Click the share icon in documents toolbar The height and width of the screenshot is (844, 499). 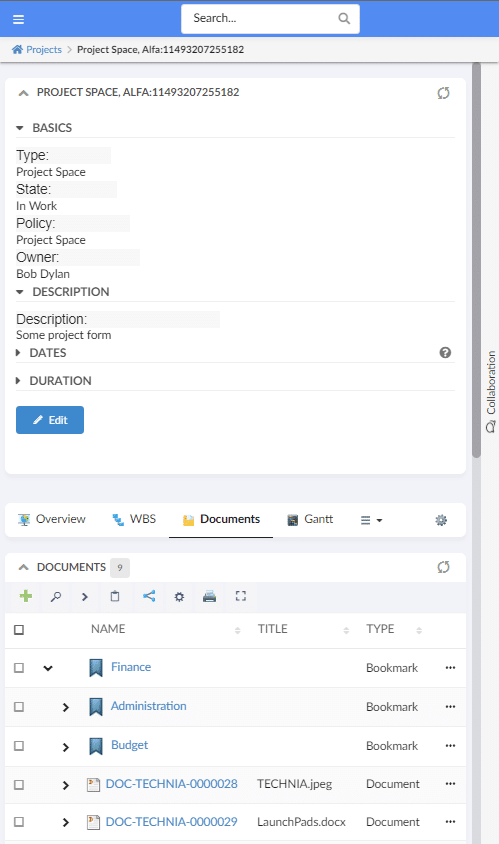click(x=149, y=596)
